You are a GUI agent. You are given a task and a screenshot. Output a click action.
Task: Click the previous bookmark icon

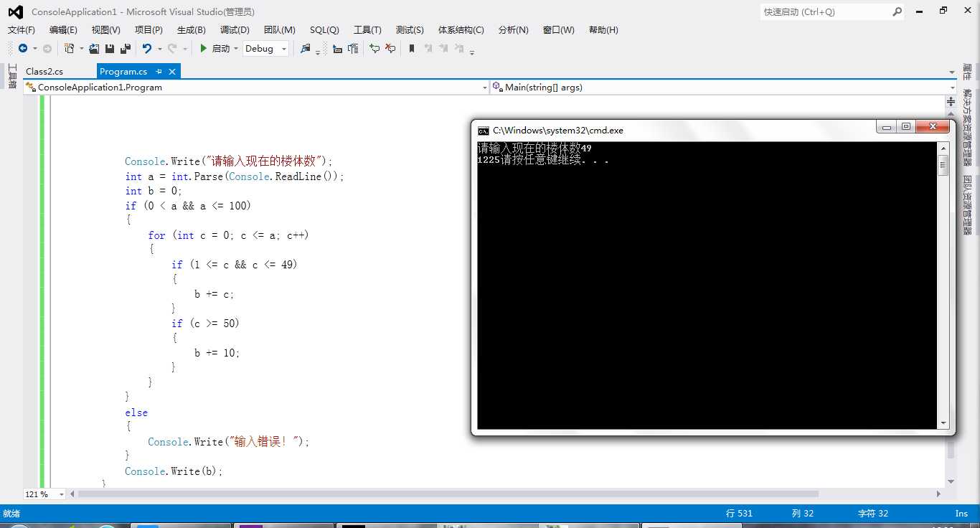tap(428, 48)
